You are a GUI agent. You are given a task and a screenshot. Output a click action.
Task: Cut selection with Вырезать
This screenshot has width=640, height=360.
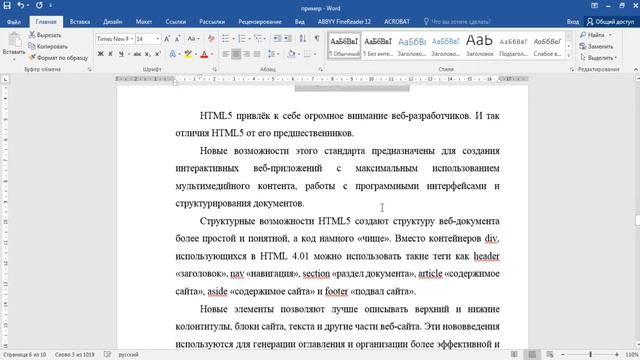45,35
